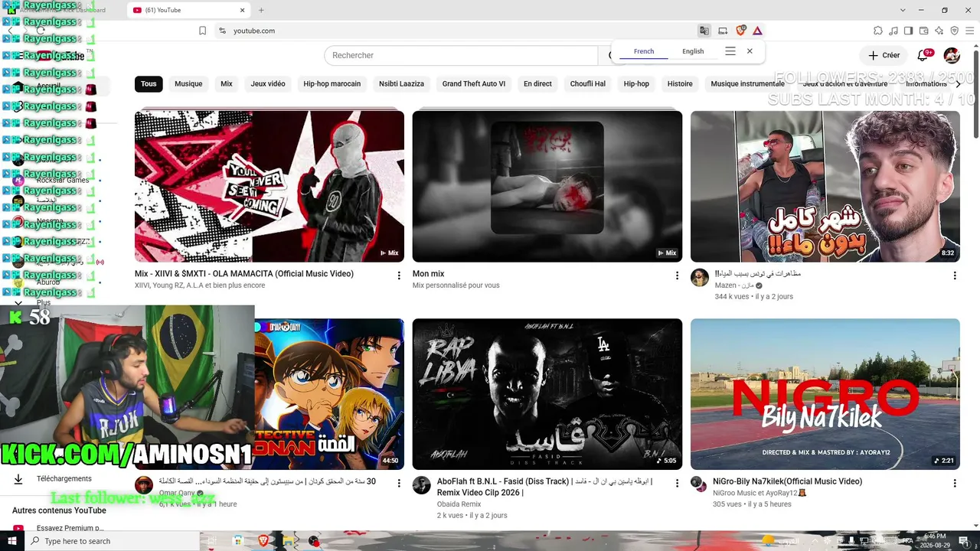Open options menu for NiGro-Bily Na7kilek video
980x551 pixels.
point(955,484)
